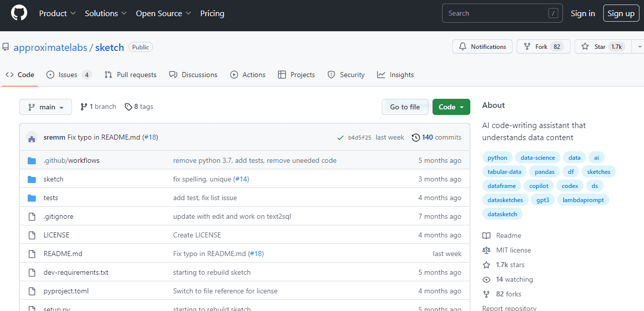Click the Fork button
Screen dimensions: 644x311
(543, 47)
